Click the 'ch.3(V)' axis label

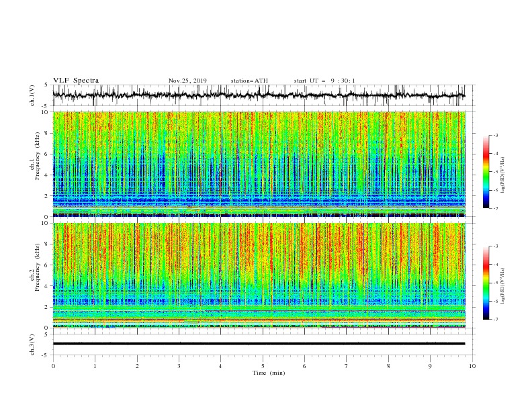[x=32, y=345]
